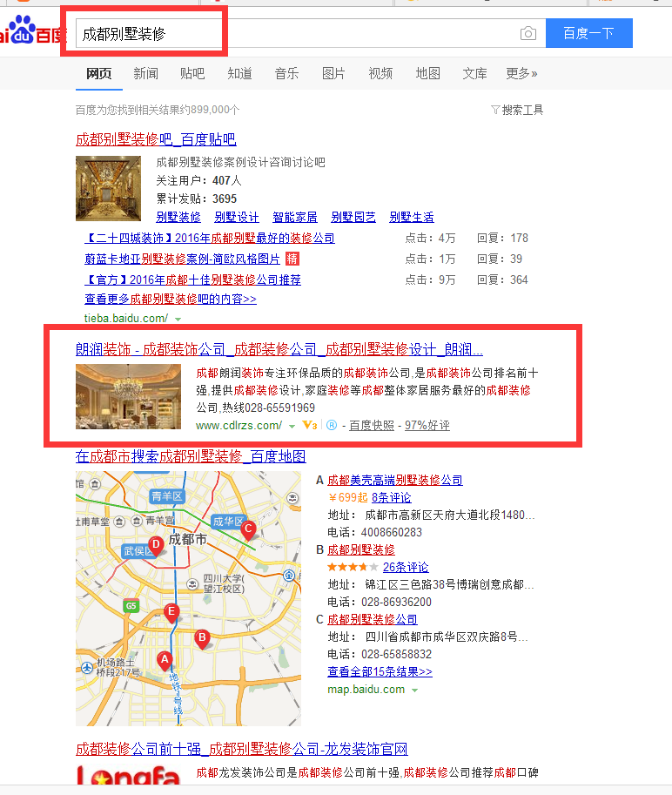Open listing B 成都别墅装修
672x795 pixels.
[x=361, y=549]
